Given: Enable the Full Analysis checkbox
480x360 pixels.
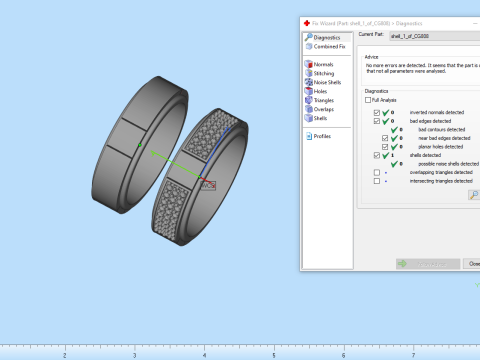Looking at the screenshot, I should (368, 100).
